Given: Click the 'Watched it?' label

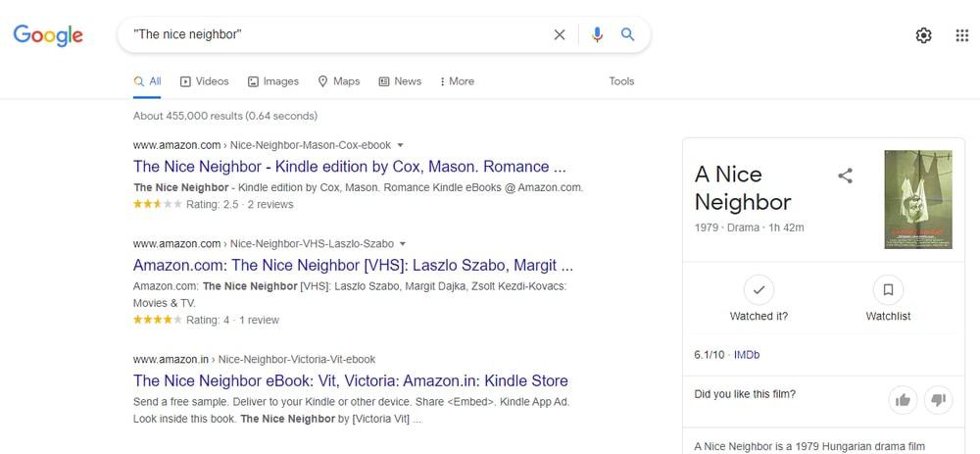Looking at the screenshot, I should click(x=759, y=317).
